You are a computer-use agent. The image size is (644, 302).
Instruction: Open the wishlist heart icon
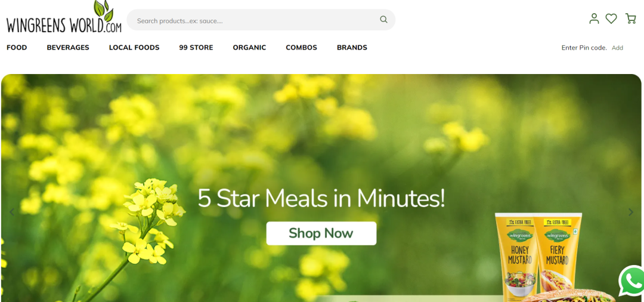point(611,19)
